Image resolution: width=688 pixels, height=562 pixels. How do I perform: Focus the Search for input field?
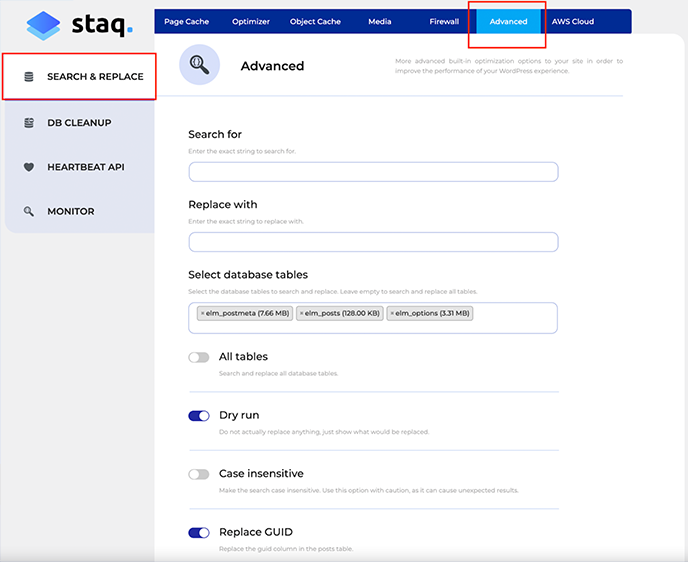[373, 172]
